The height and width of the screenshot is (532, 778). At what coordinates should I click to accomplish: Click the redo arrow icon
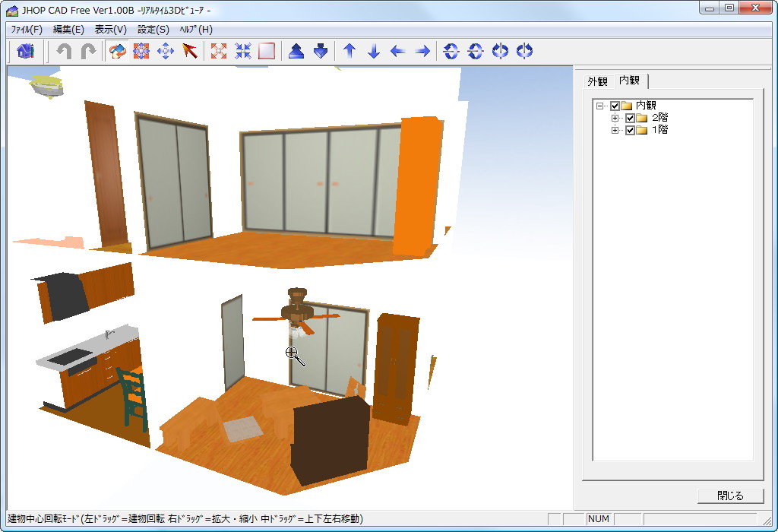pos(88,51)
